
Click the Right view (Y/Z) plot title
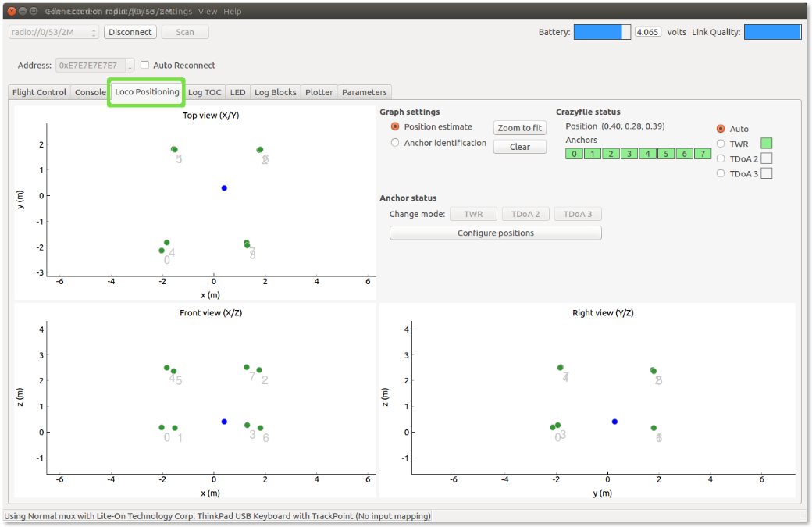[x=603, y=312]
